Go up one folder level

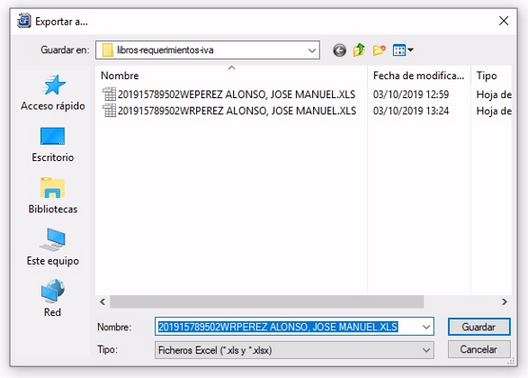(x=359, y=50)
